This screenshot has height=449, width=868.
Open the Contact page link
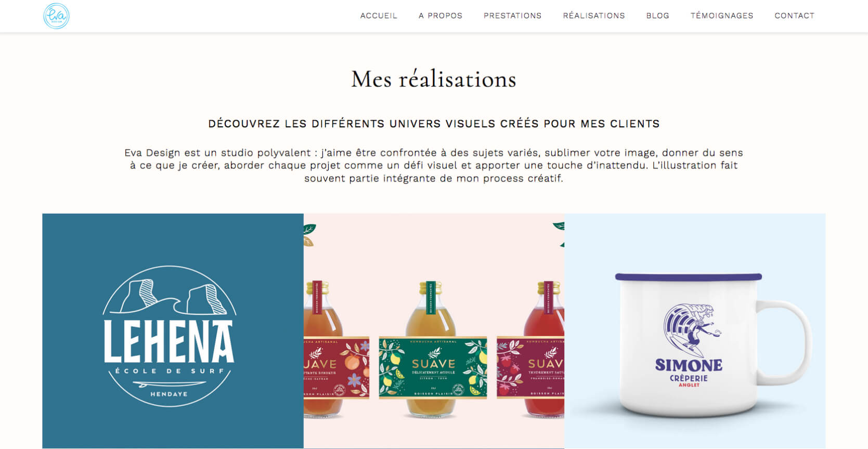[795, 16]
